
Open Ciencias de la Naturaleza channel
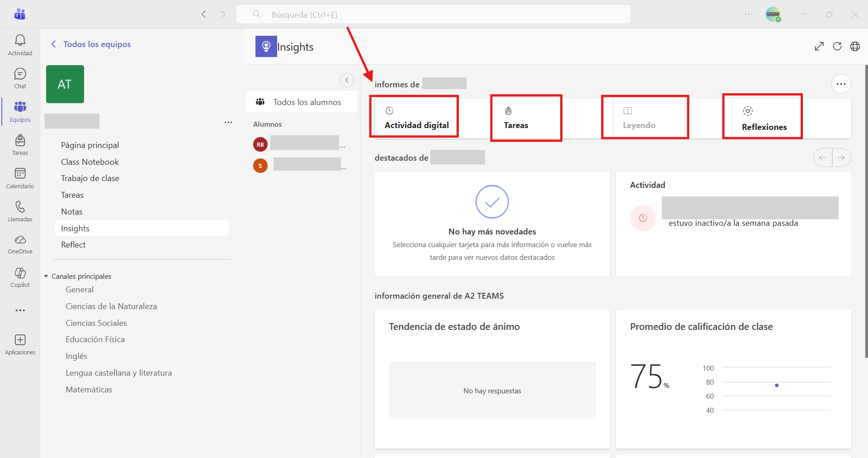[x=111, y=306]
